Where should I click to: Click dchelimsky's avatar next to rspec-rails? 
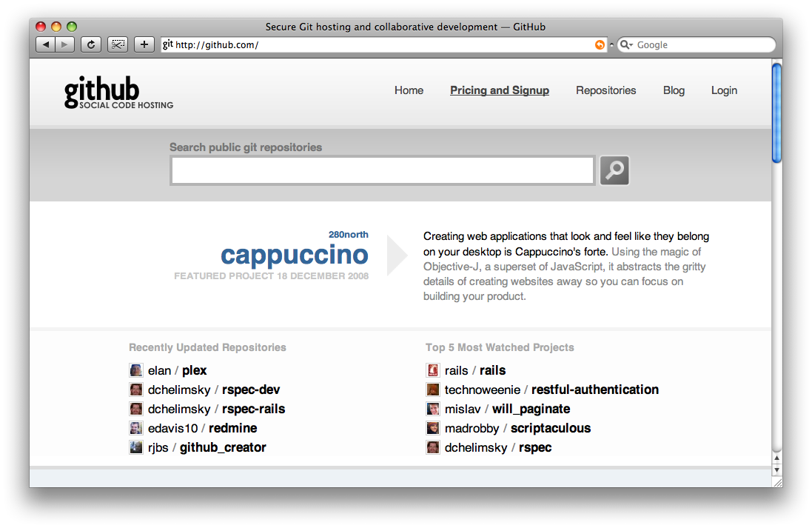tap(135, 409)
